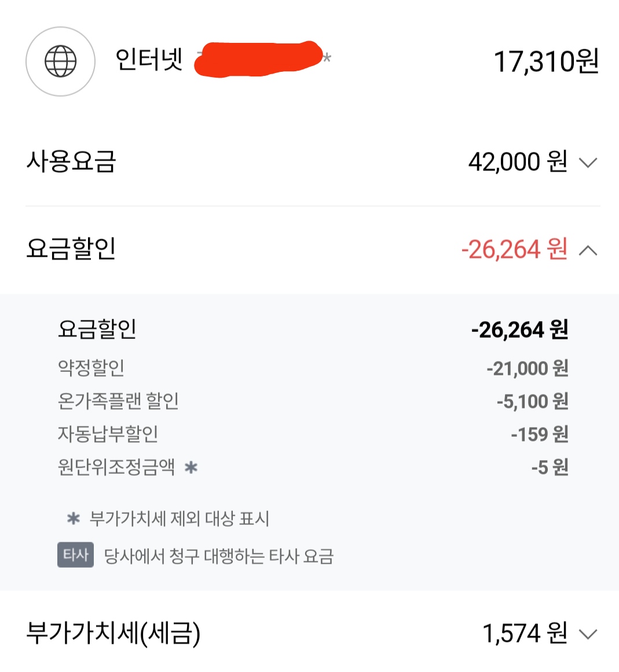Tap the 42,000 원 usage amount

(517, 162)
